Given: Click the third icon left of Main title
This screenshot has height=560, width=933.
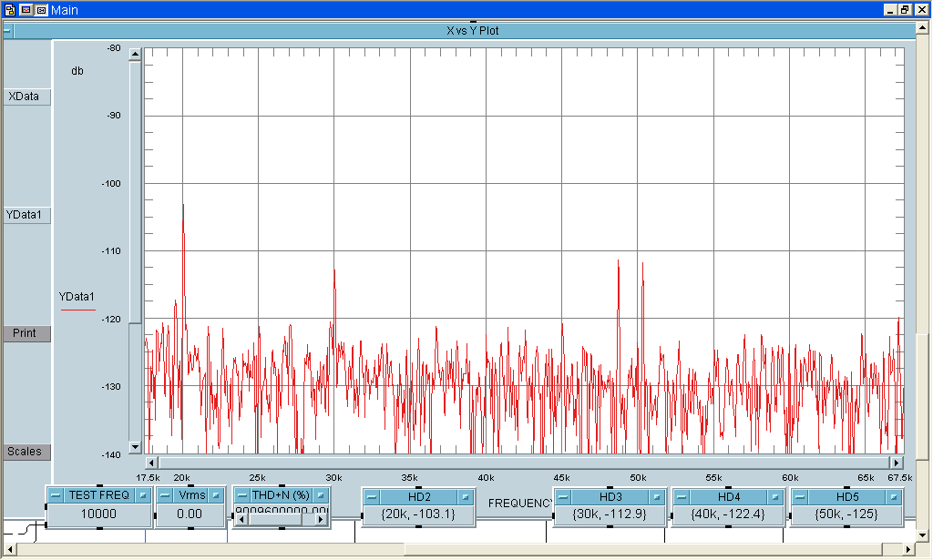Looking at the screenshot, I should [x=41, y=9].
